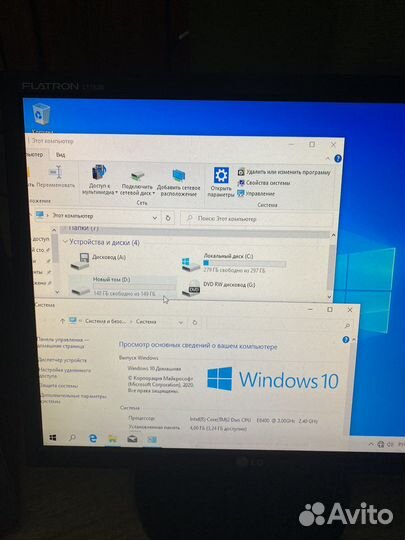Open the System window address dropdown arrow
The width and height of the screenshot is (405, 540).
click(180, 322)
